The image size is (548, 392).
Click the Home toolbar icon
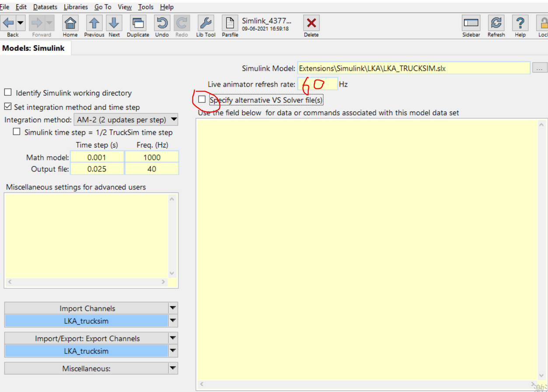(x=70, y=23)
